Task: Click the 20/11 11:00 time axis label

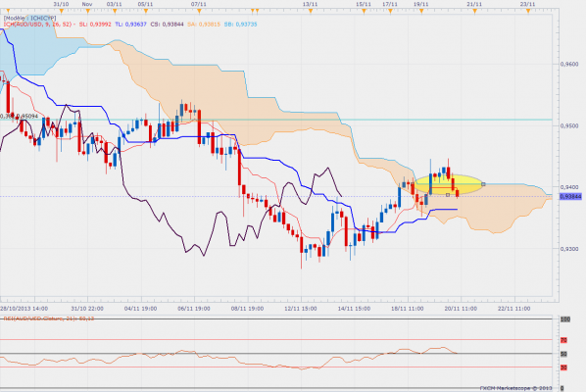Action: [461, 309]
